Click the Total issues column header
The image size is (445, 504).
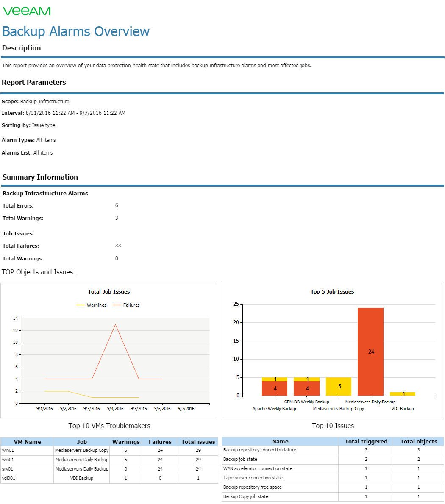pyautogui.click(x=198, y=442)
